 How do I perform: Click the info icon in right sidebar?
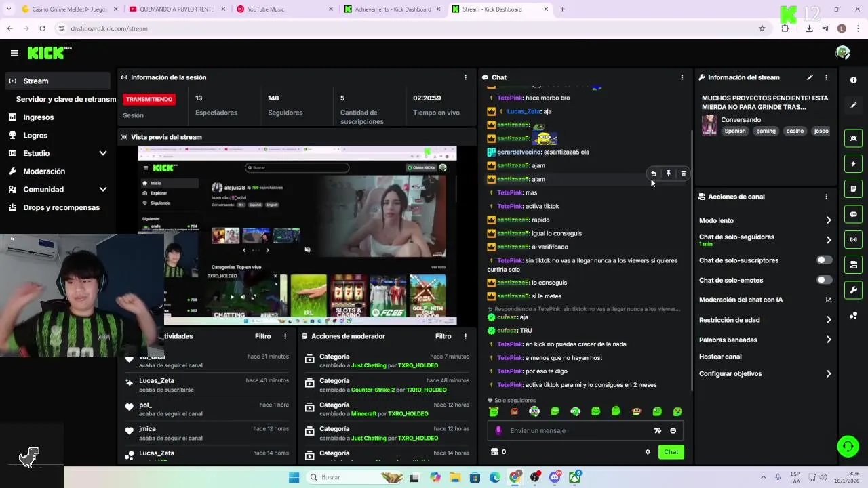pyautogui.click(x=853, y=80)
